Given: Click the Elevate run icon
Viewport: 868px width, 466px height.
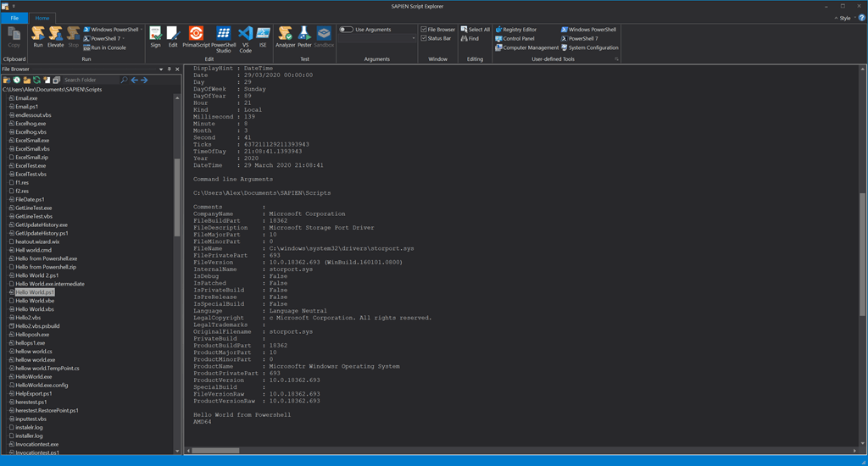Looking at the screenshot, I should (x=55, y=37).
